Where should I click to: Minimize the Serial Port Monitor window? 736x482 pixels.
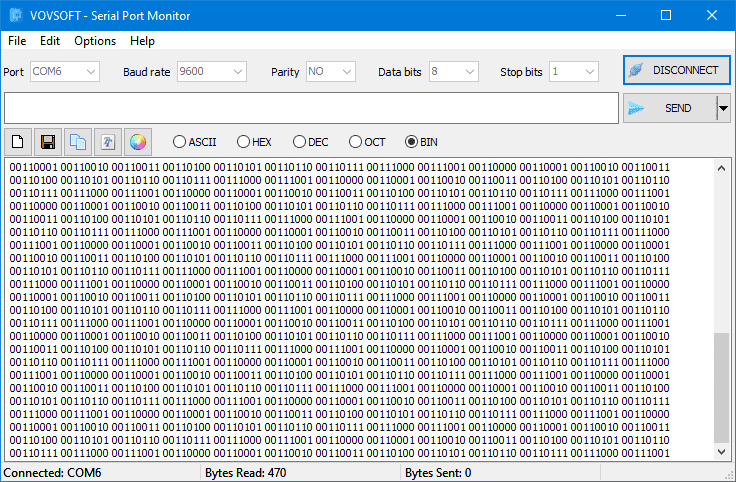pyautogui.click(x=621, y=15)
